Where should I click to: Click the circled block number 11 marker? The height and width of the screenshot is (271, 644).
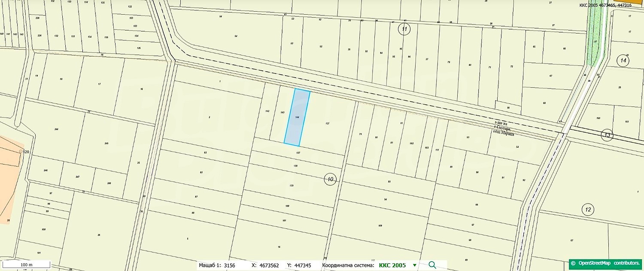[404, 29]
